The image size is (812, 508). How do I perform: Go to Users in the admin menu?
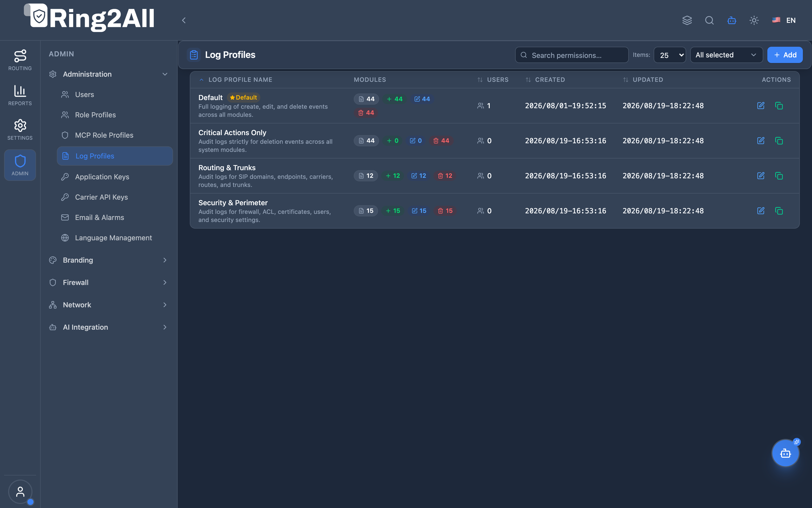tap(115, 95)
